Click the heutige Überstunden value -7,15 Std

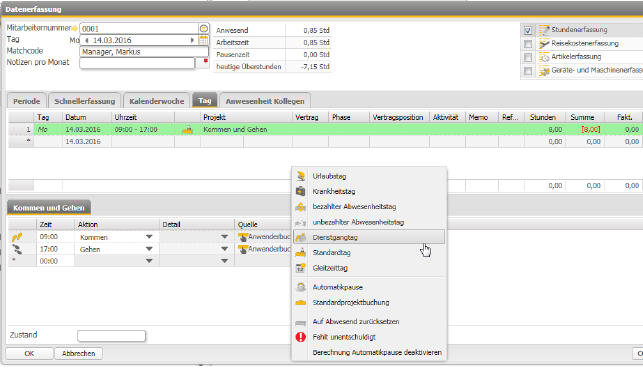(315, 66)
